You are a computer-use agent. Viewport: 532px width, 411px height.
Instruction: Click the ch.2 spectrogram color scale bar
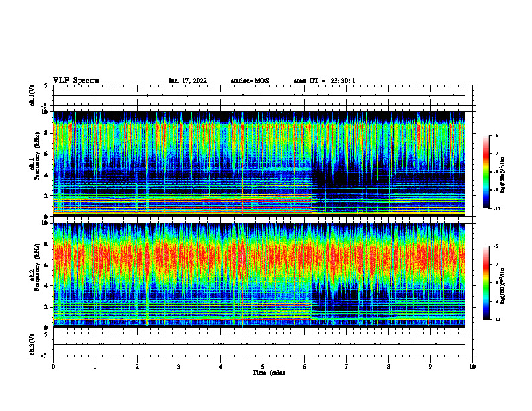coord(486,283)
